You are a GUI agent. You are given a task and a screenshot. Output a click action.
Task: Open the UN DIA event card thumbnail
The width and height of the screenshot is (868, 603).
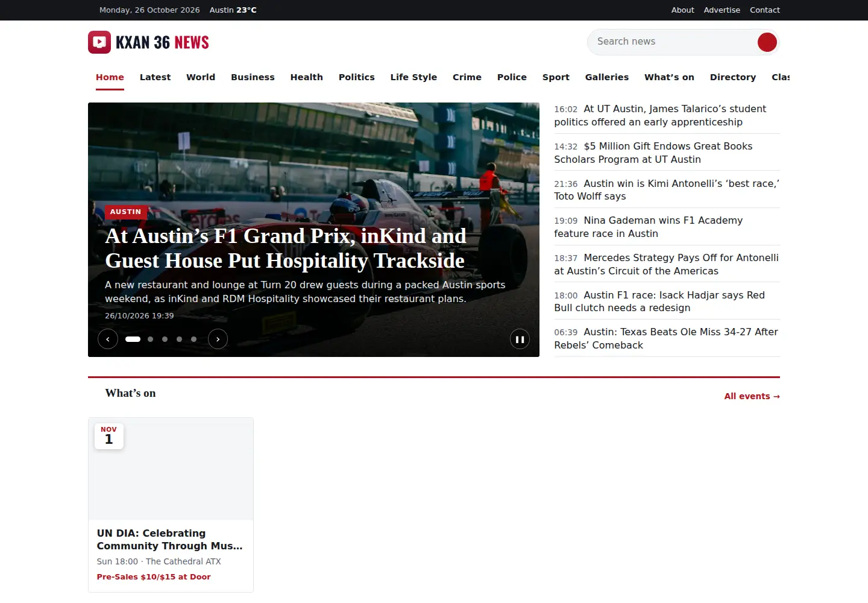point(171,469)
